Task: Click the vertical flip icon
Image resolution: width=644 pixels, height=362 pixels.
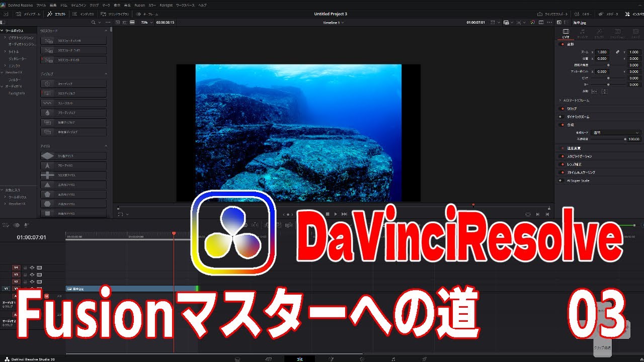Action: click(x=604, y=91)
